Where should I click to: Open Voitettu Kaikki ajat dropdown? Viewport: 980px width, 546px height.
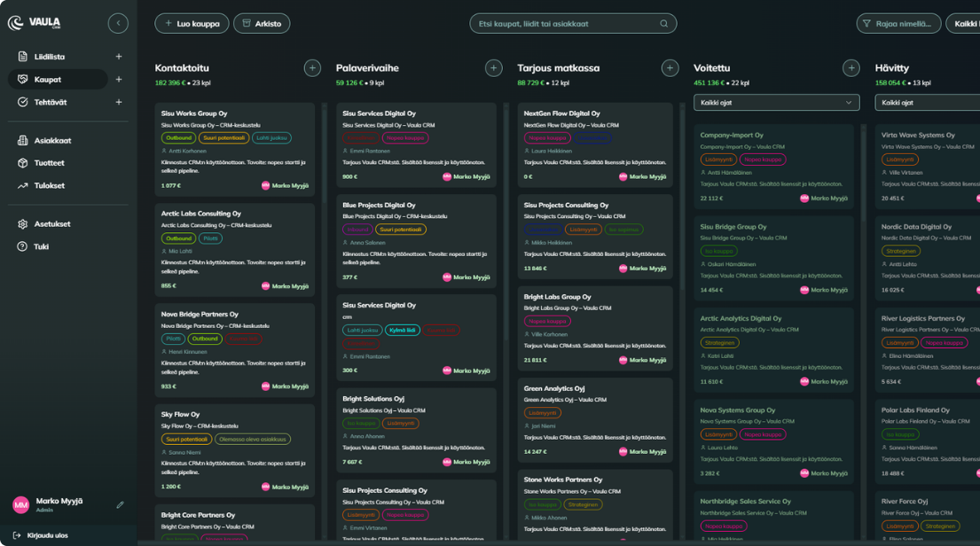776,103
